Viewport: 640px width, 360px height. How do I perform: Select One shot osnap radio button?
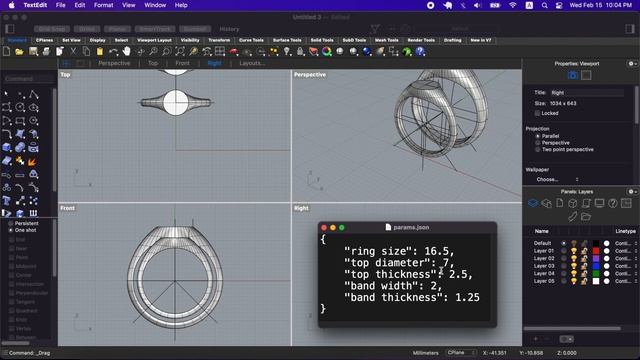(x=11, y=230)
